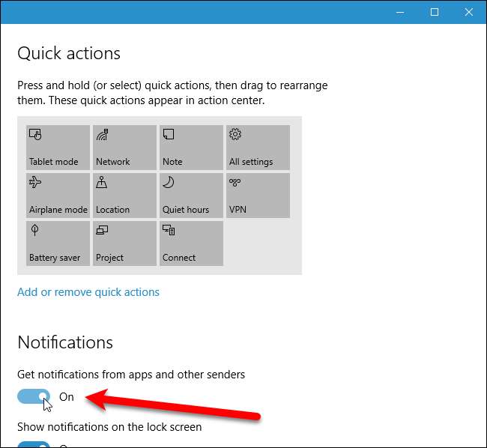Click the Notifications section heading

[x=65, y=342]
